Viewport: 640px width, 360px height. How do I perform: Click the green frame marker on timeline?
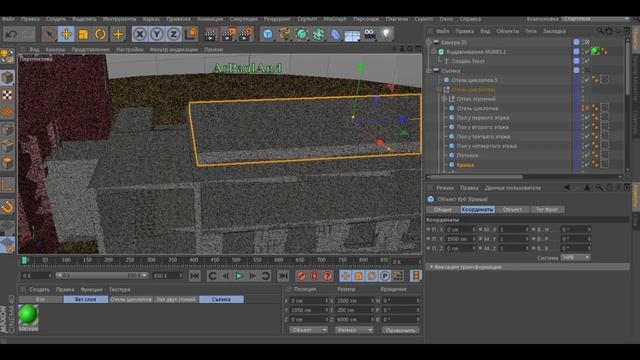24,260
